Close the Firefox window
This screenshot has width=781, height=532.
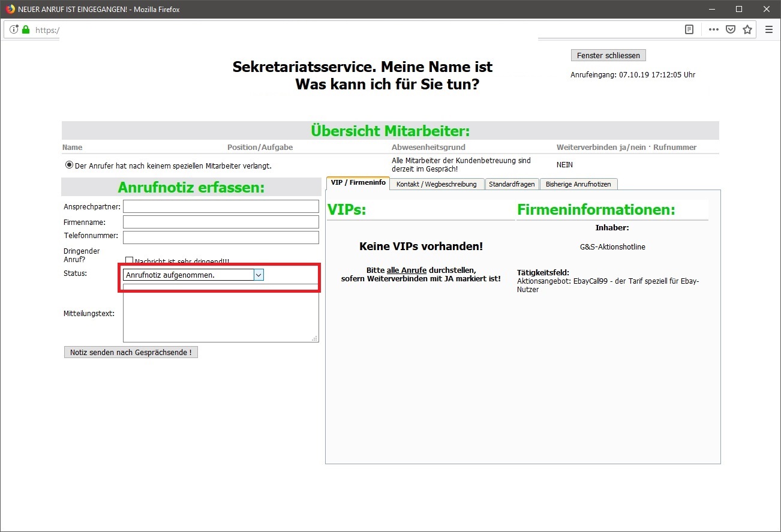coord(767,9)
